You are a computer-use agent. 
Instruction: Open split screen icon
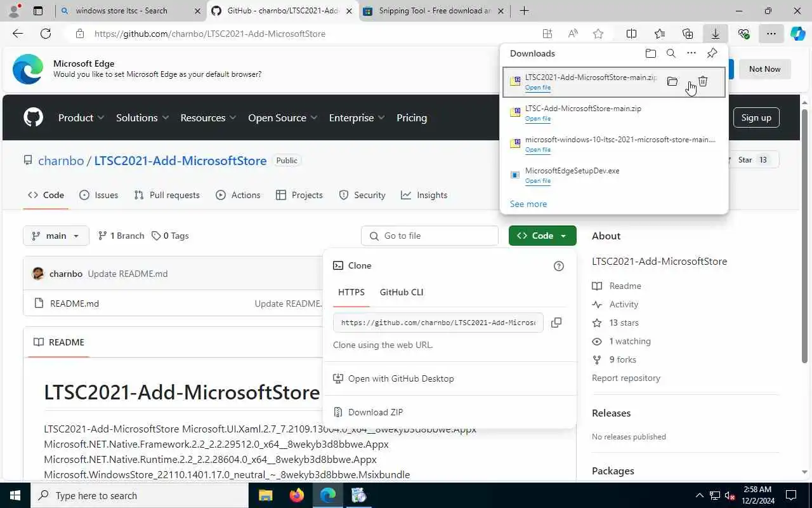632,34
